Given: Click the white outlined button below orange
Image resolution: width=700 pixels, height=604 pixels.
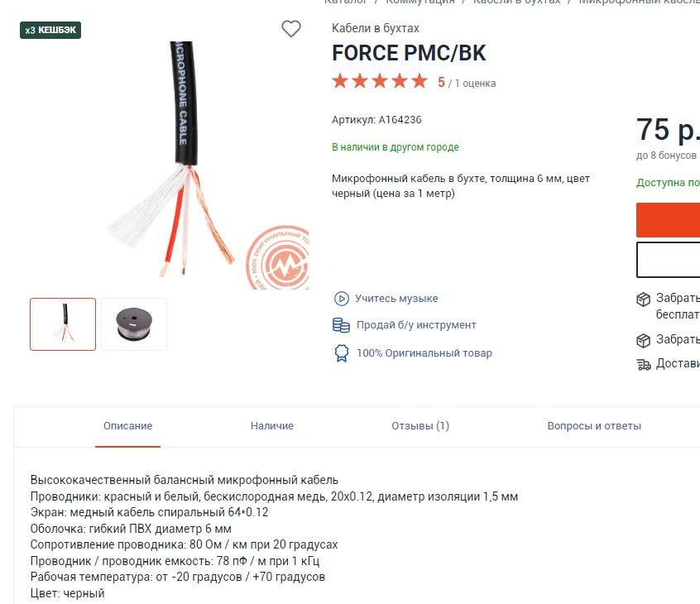Looking at the screenshot, I should click(668, 260).
